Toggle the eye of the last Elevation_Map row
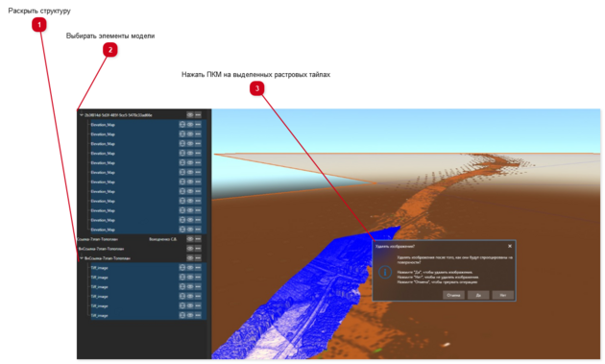 point(190,230)
